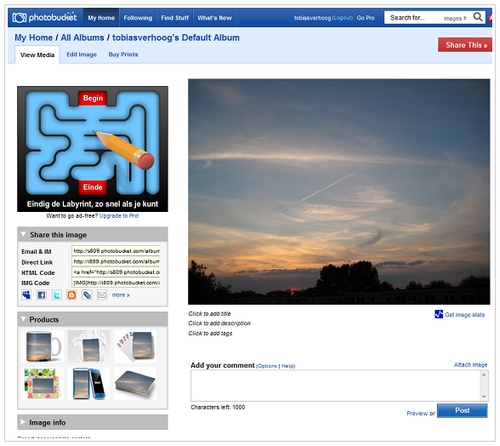Click the Photobucket logo
The height and width of the screenshot is (446, 500).
point(44,17)
